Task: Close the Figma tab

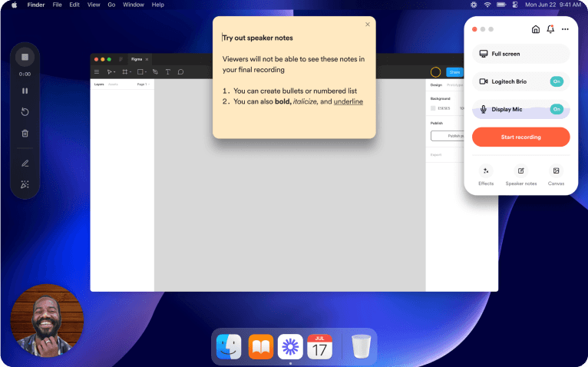Action: click(x=147, y=59)
